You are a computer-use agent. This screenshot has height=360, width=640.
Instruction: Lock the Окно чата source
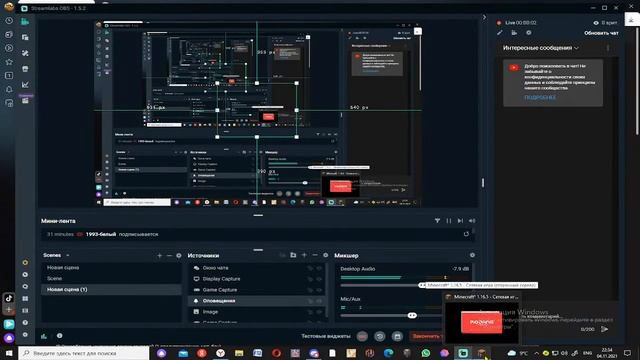(x=310, y=268)
